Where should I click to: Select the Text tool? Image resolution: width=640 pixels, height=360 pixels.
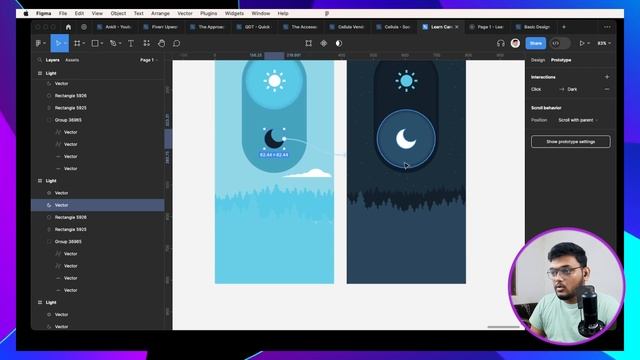click(x=131, y=43)
